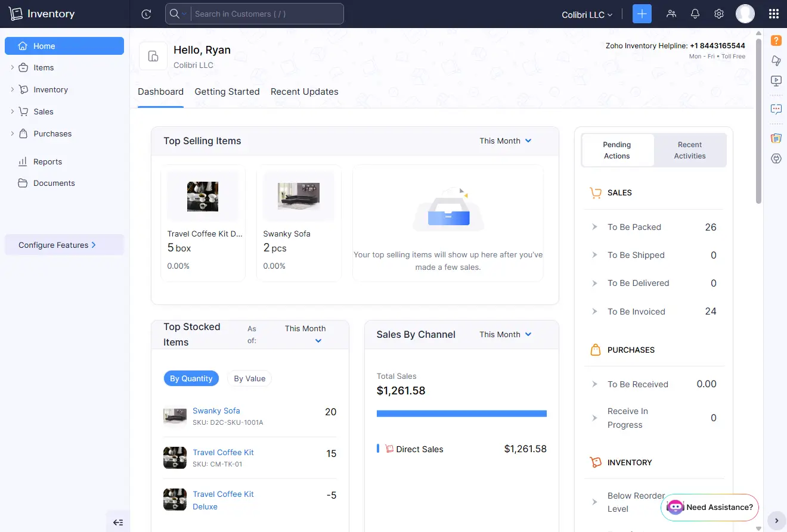Open the announcements megaphone icon in right sidebar

776,61
